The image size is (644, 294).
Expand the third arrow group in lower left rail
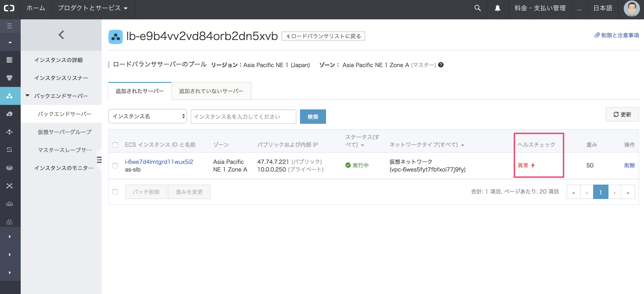tap(9, 272)
